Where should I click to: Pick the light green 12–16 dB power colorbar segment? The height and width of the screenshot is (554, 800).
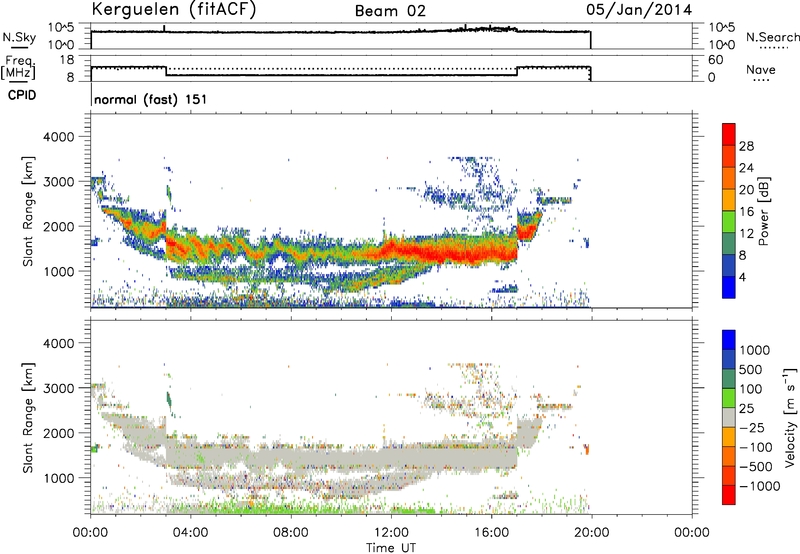pos(729,222)
